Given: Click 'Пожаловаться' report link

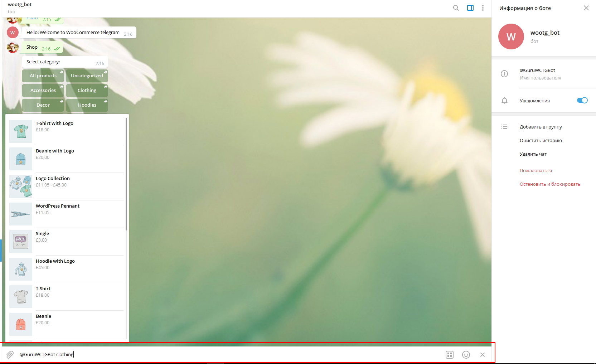Looking at the screenshot, I should [536, 170].
